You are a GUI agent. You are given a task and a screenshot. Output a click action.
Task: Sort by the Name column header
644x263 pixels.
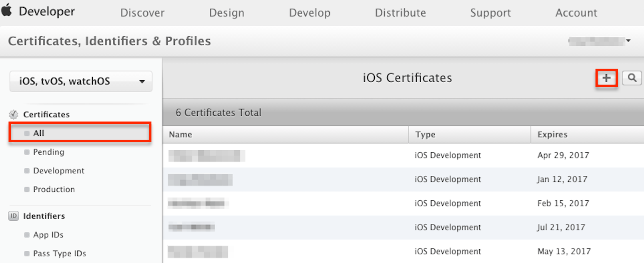[x=285, y=135]
